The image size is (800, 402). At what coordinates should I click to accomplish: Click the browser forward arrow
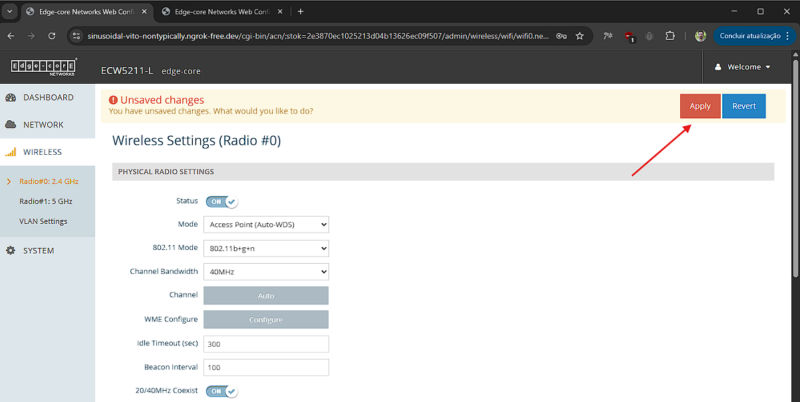tap(32, 36)
